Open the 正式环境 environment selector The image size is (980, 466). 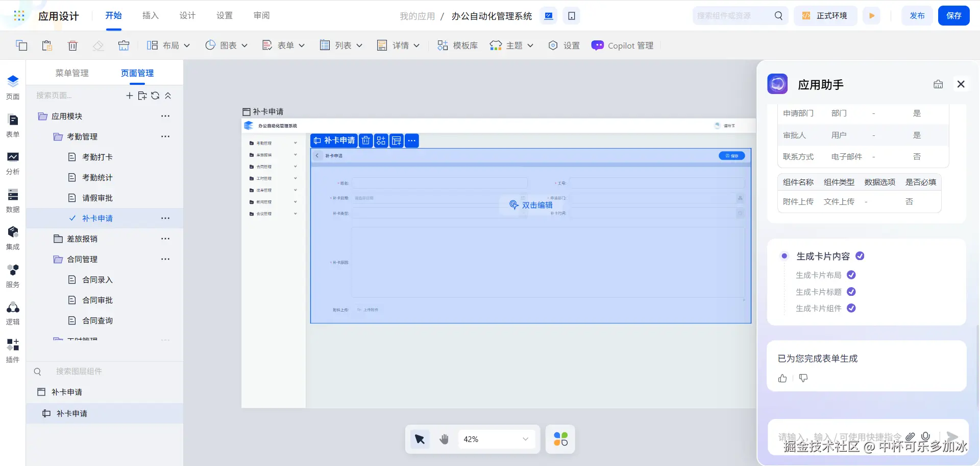click(825, 16)
